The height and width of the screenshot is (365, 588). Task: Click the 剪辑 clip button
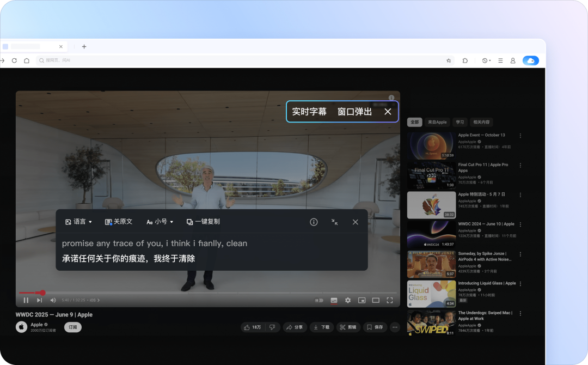tap(348, 327)
